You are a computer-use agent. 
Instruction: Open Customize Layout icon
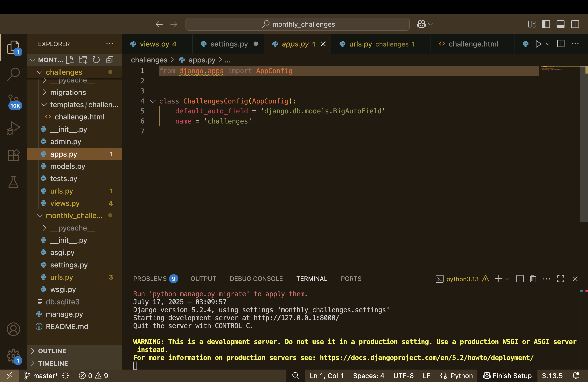point(532,24)
